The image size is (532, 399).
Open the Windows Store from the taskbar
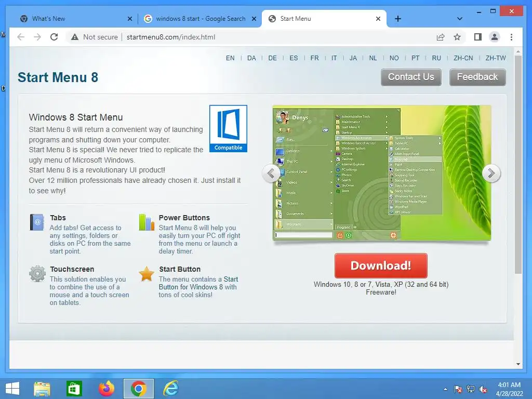[74, 389]
